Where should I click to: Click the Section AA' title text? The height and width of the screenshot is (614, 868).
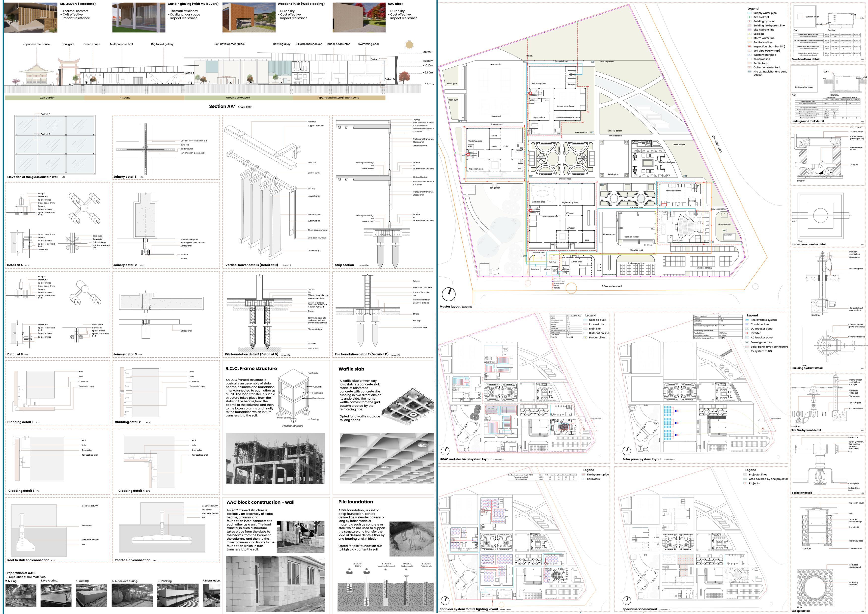(222, 106)
